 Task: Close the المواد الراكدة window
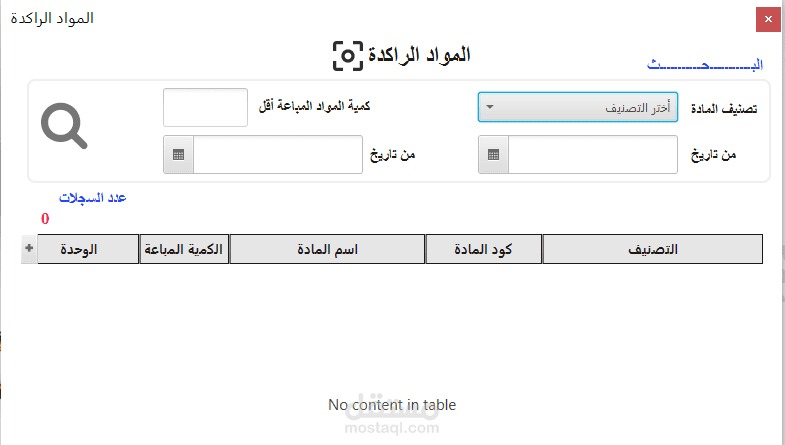(x=768, y=19)
